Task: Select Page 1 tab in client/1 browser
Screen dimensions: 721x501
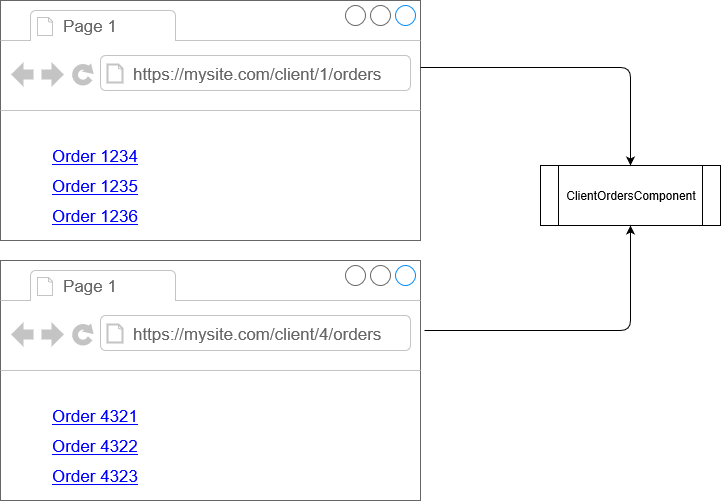Action: (x=103, y=26)
